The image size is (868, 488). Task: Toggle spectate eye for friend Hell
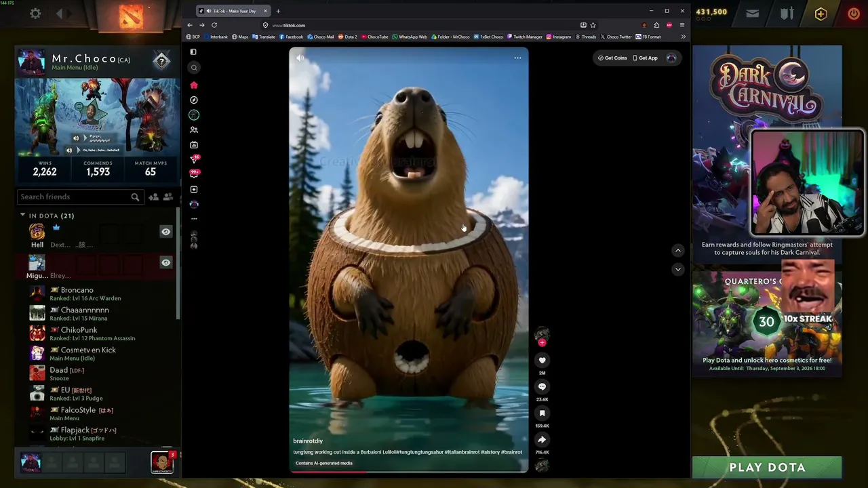(x=165, y=232)
